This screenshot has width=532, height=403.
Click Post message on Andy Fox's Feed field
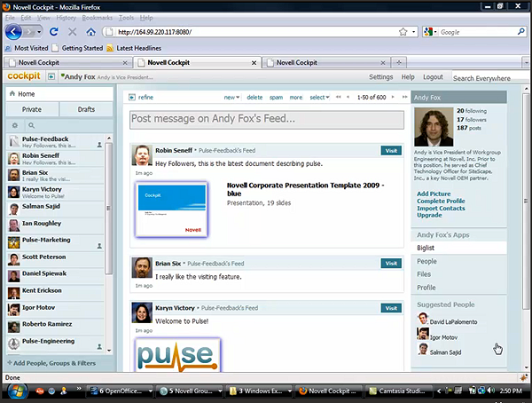pos(267,120)
